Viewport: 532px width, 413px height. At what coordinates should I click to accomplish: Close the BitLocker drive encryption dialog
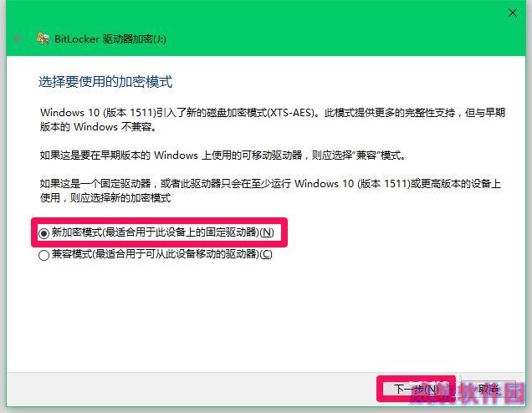coord(513,13)
